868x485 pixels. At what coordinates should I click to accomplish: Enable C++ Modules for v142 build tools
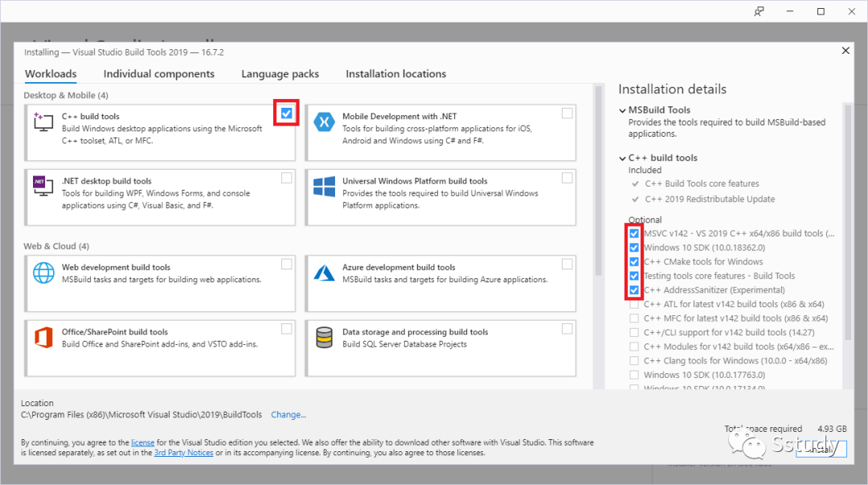[634, 347]
